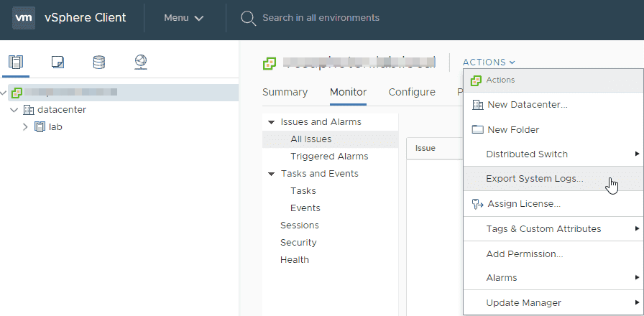Switch to the Summary tab
The width and height of the screenshot is (644, 316).
[x=285, y=92]
